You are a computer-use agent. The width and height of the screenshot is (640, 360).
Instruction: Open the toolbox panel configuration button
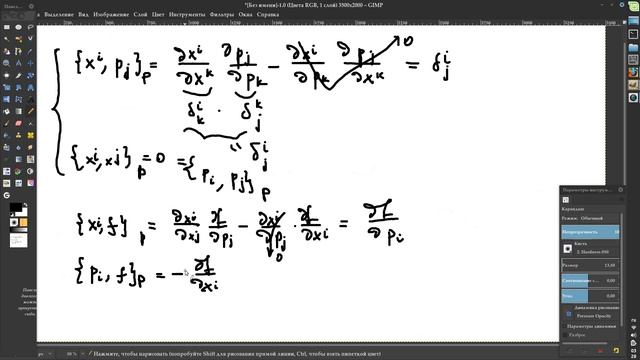pos(31,6)
